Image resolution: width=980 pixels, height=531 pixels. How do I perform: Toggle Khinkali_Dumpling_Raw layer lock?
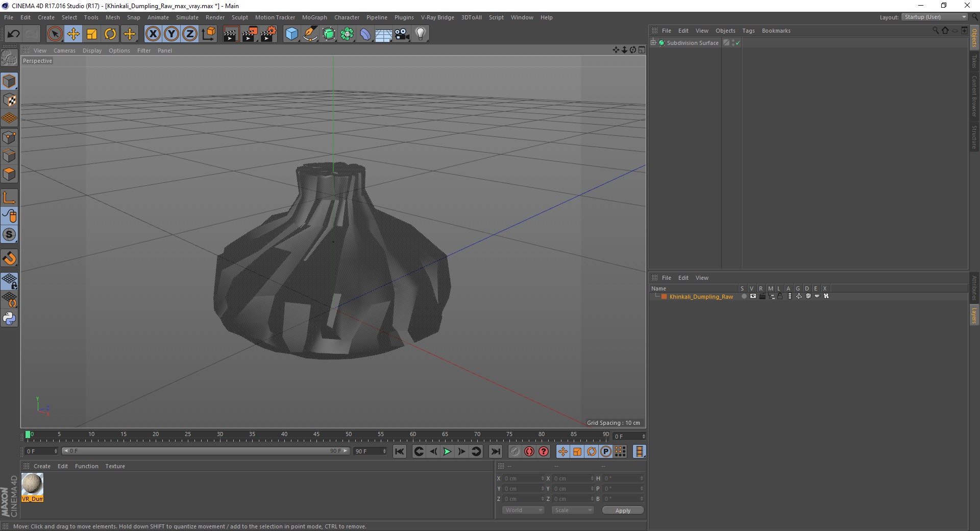(780, 296)
